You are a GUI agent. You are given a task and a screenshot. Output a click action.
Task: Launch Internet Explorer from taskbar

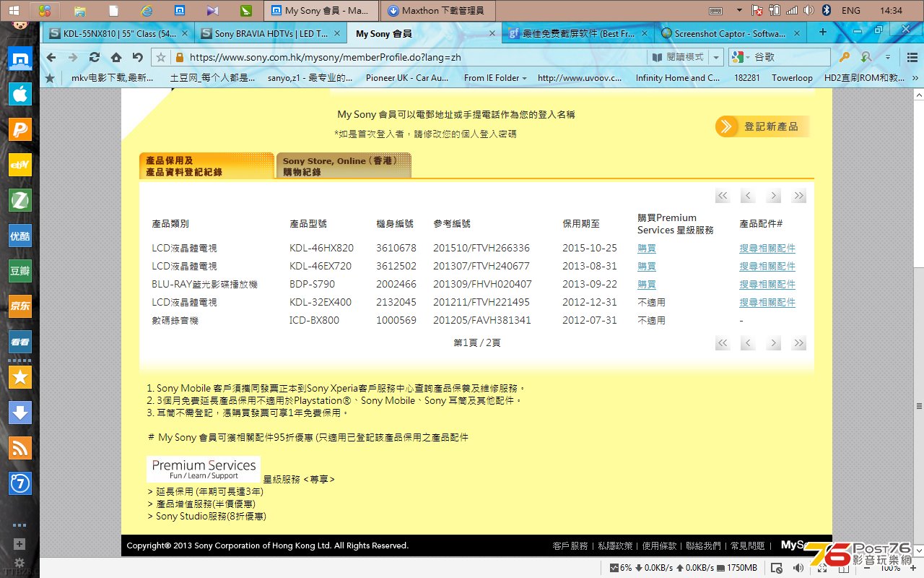147,11
